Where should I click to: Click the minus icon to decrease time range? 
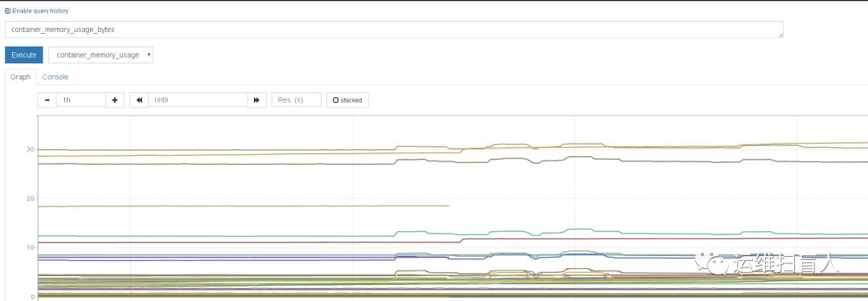click(47, 100)
